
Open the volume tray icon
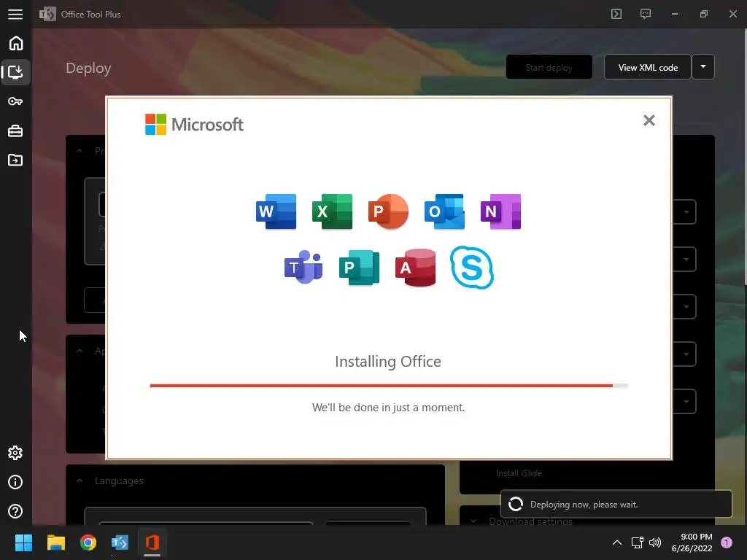[655, 542]
